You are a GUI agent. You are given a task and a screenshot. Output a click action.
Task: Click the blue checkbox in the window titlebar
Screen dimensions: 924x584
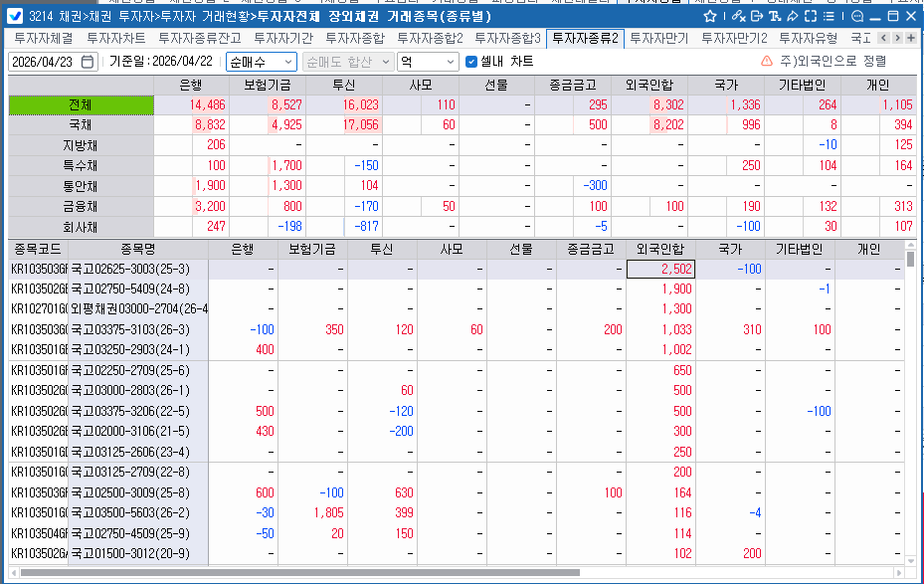coord(14,16)
